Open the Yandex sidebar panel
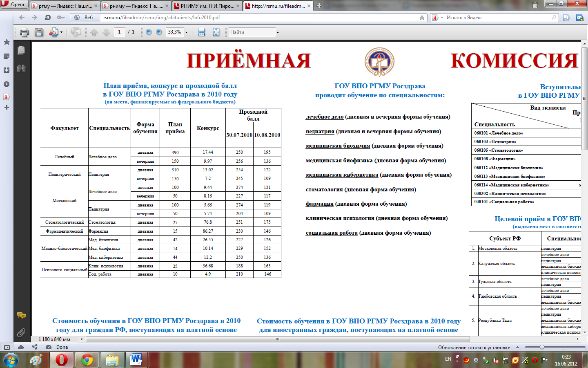The image size is (588, 368). (7, 97)
